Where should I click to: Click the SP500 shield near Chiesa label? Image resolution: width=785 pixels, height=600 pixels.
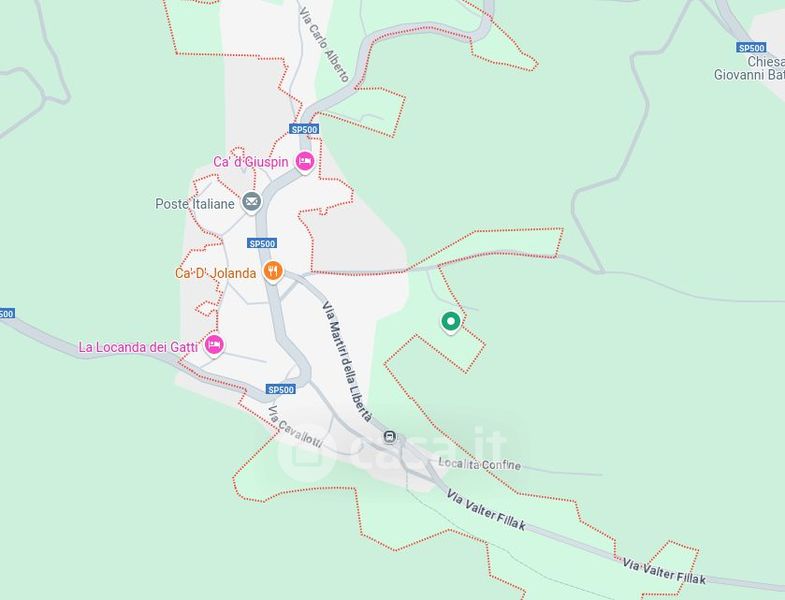751,48
